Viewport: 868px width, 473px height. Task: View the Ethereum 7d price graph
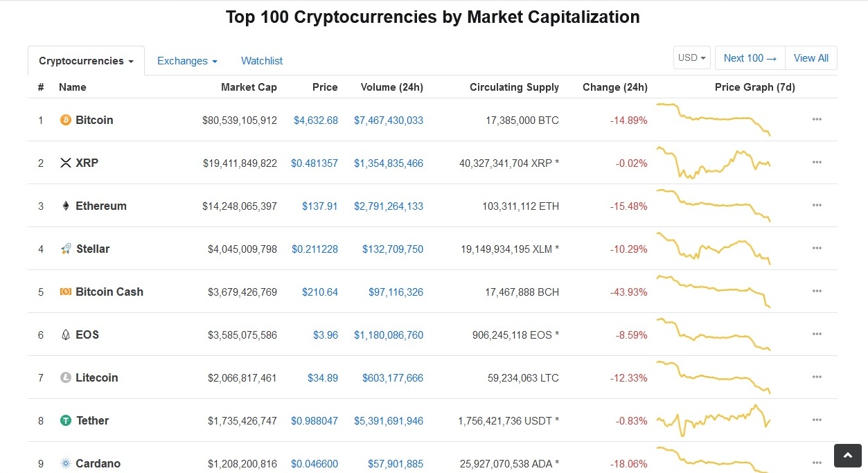(714, 206)
